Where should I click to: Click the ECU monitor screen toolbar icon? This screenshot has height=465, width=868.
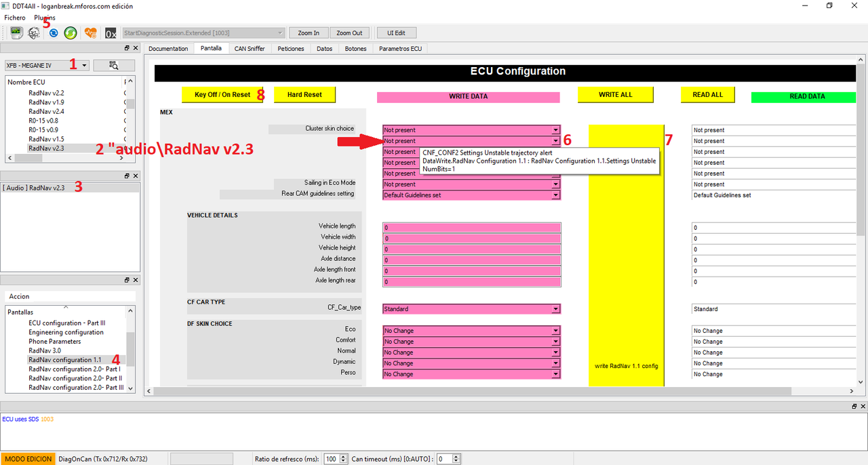click(16, 33)
